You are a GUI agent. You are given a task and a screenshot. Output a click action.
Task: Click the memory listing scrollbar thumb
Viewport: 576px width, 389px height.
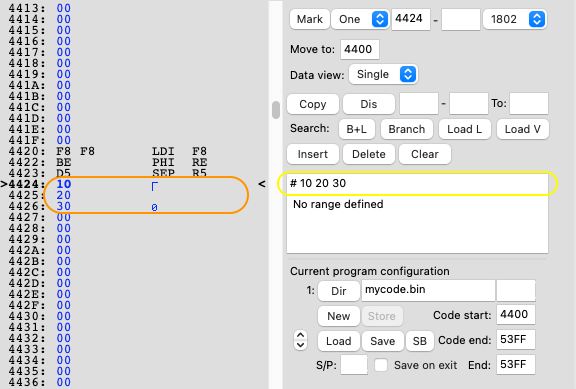click(x=276, y=110)
